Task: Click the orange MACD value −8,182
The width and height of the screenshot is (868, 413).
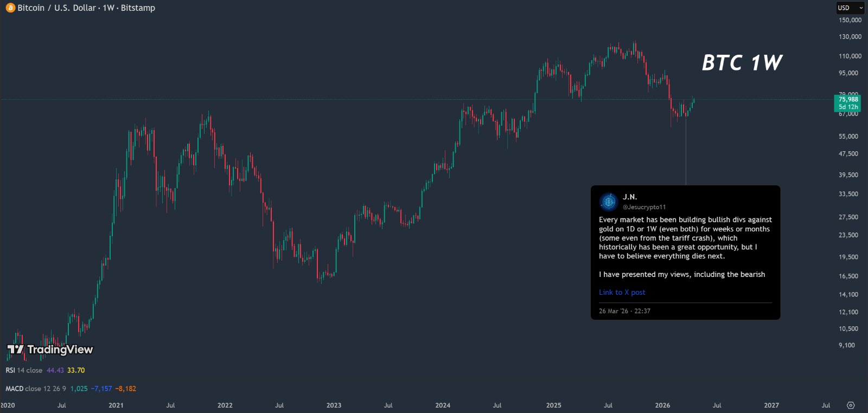Action: point(125,389)
